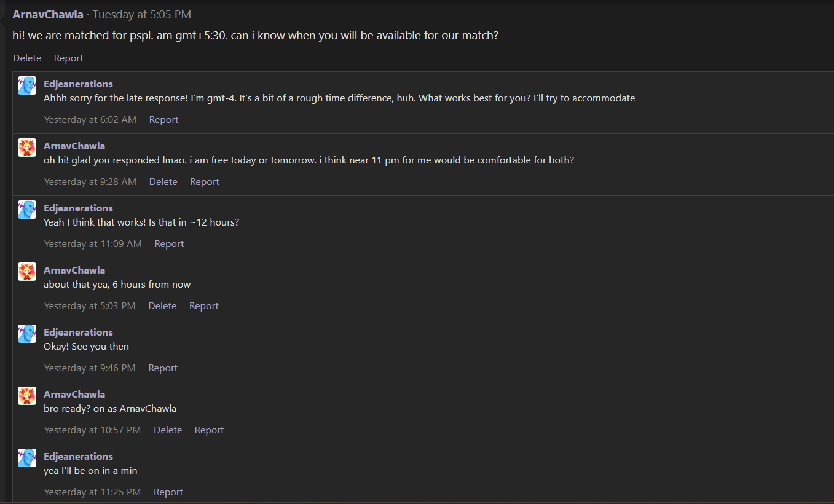Image resolution: width=834 pixels, height=504 pixels.
Task: Click the avatar next to "6 hours from now"
Action: pos(27,272)
